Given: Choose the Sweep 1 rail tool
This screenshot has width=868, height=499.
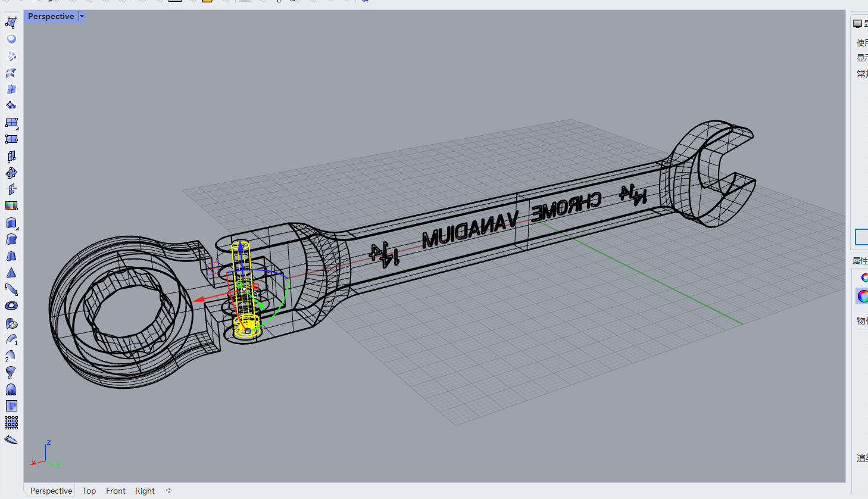Looking at the screenshot, I should (11, 339).
